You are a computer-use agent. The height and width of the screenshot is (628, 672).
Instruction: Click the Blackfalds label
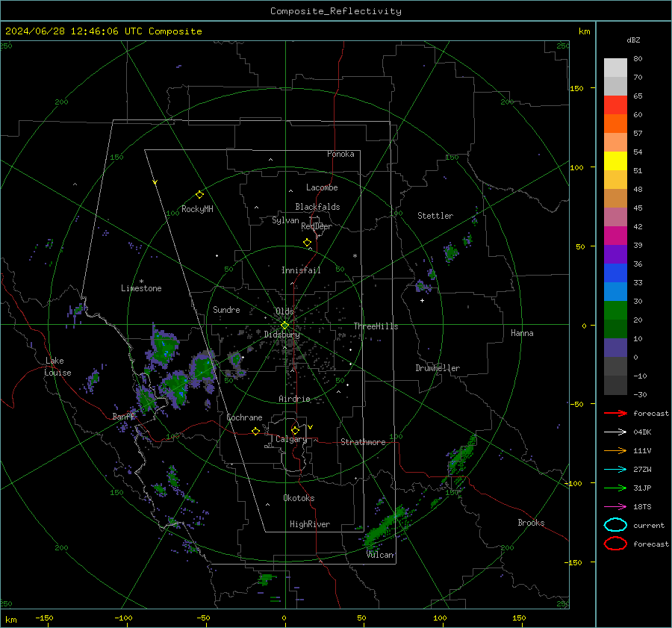(317, 207)
